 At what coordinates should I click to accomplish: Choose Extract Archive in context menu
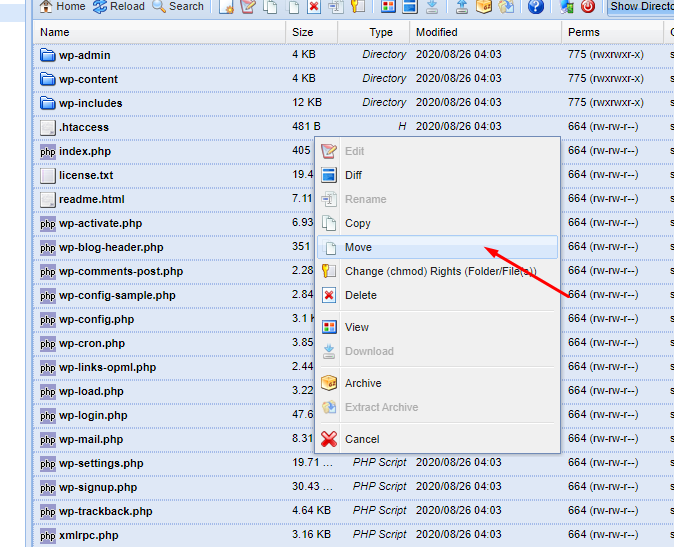438,407
